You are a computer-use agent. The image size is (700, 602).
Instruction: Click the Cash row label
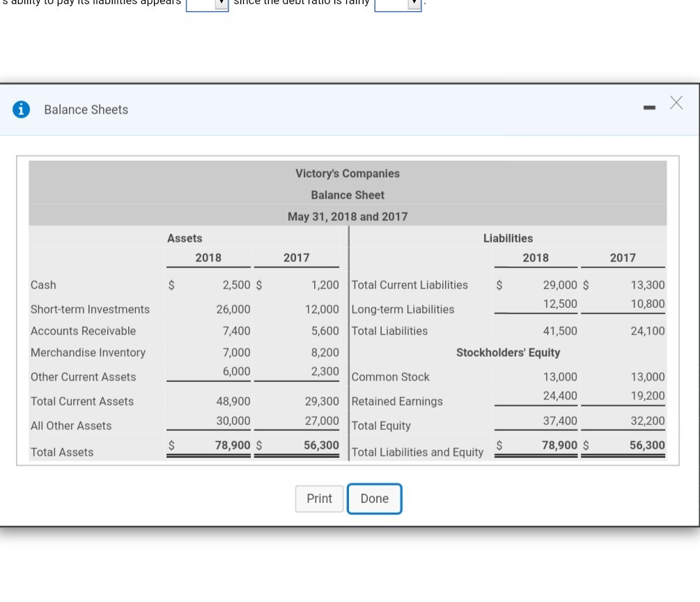pos(43,285)
